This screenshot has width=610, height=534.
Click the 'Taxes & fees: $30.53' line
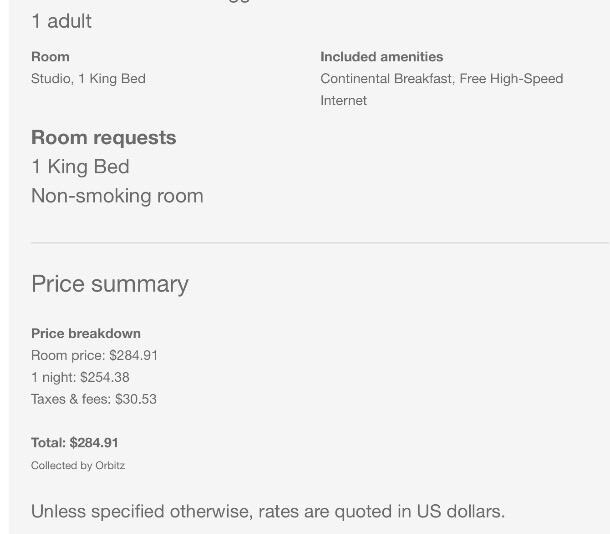coord(94,399)
